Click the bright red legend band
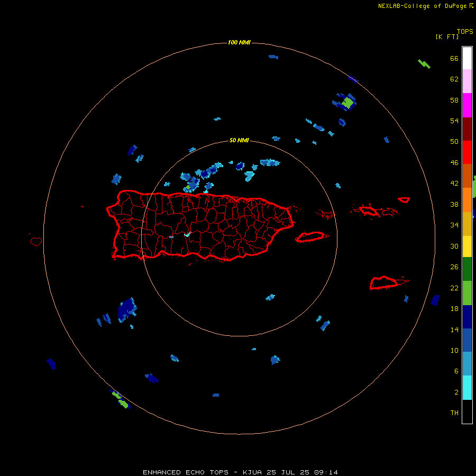This screenshot has height=476, width=476. [x=467, y=152]
